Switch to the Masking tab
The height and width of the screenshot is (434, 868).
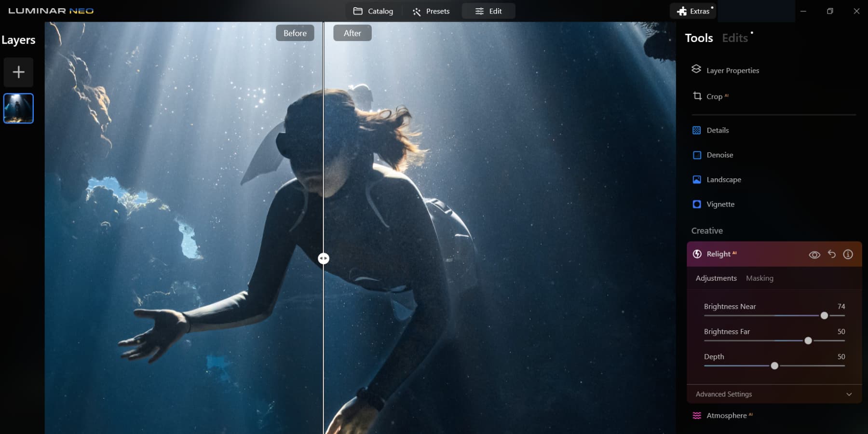[759, 278]
